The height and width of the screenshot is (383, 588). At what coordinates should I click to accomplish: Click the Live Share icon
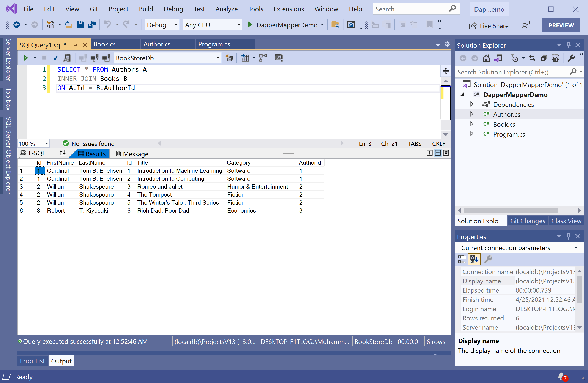[x=473, y=26]
